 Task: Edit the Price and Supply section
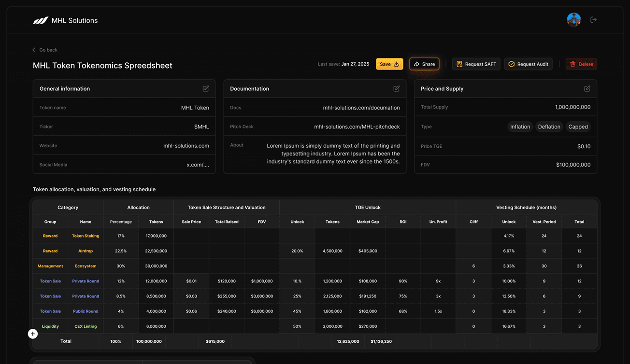[587, 88]
